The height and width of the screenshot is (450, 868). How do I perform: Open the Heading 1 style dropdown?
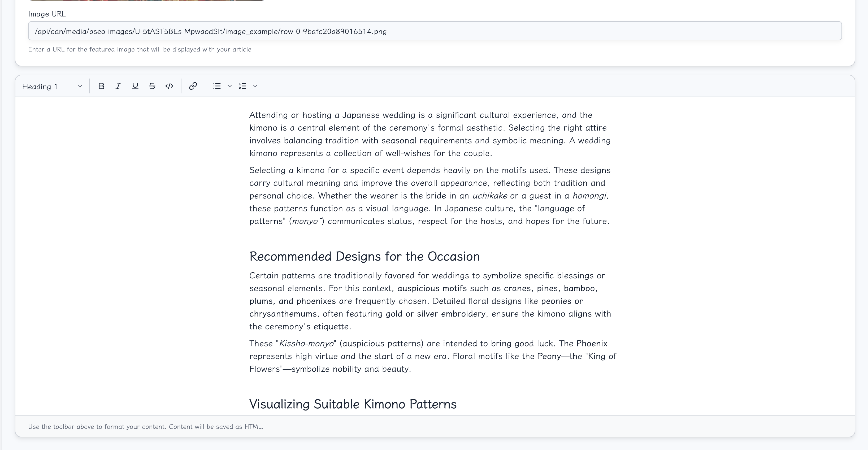coord(52,86)
